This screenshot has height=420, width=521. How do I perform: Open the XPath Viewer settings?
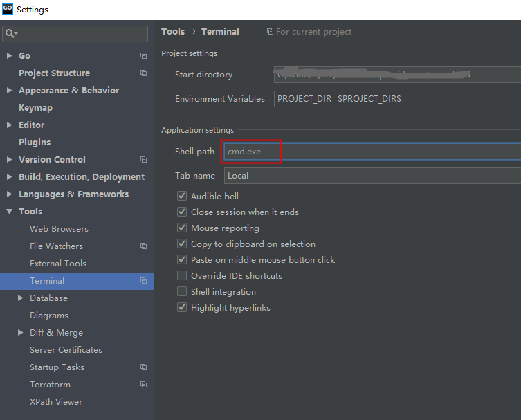[x=56, y=402]
